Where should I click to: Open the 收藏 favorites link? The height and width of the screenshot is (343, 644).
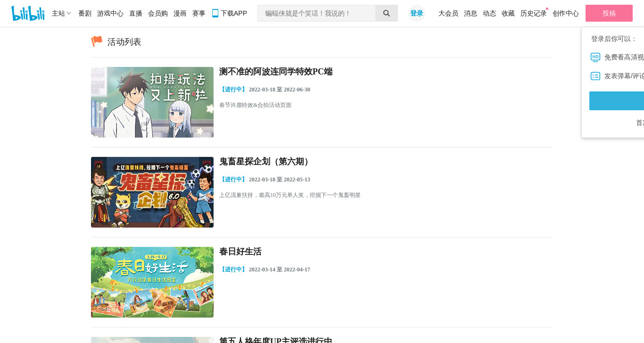pyautogui.click(x=508, y=13)
